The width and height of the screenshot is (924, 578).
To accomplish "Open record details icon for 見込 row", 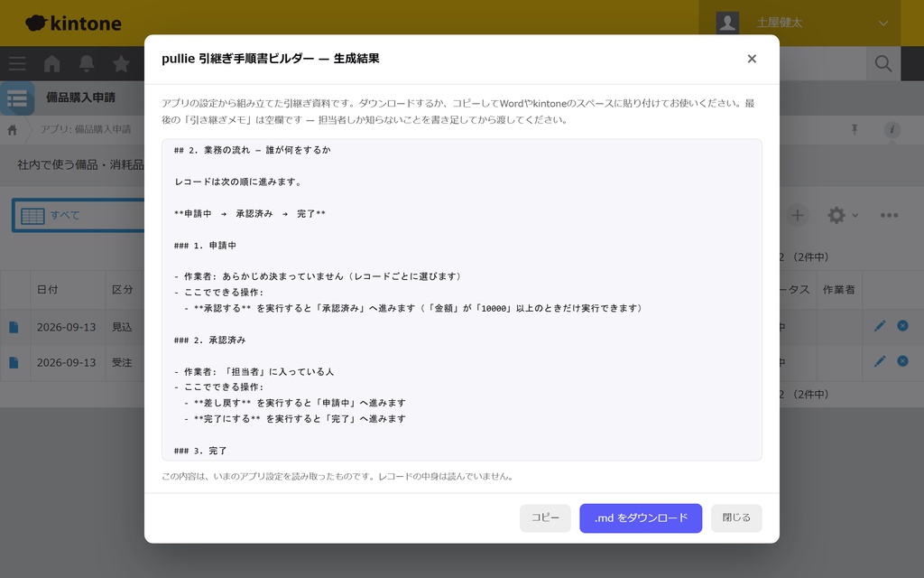I will [x=14, y=327].
